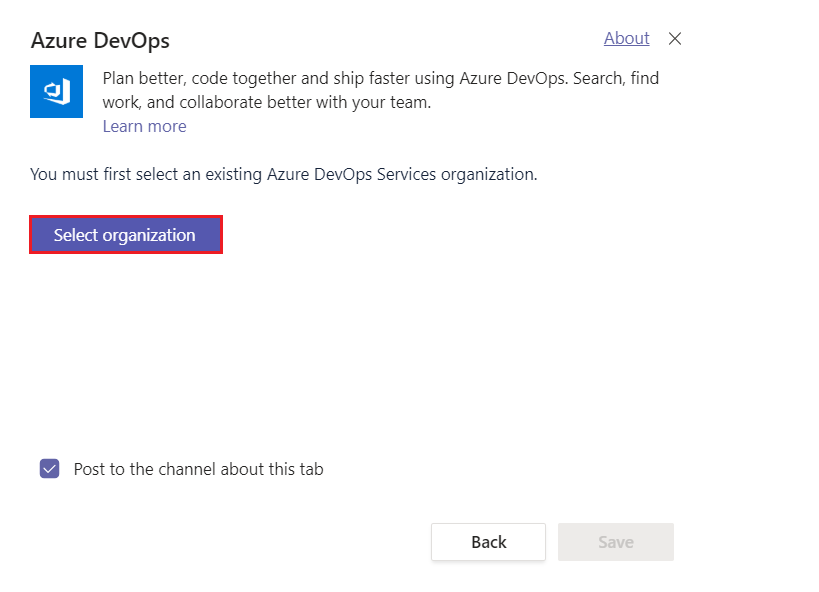Click the Azure DevOps dialog title
This screenshot has height=592, width=819.
(x=100, y=41)
